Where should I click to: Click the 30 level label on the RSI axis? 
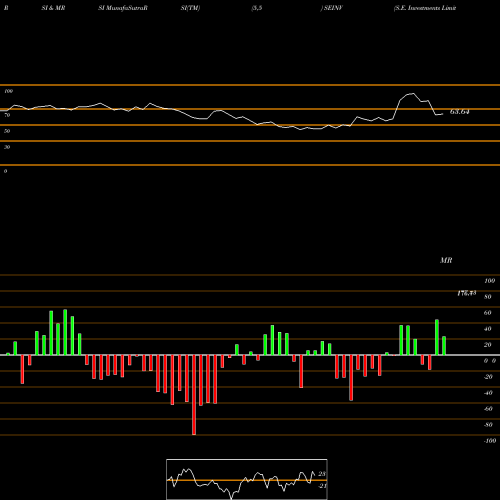click(7, 147)
